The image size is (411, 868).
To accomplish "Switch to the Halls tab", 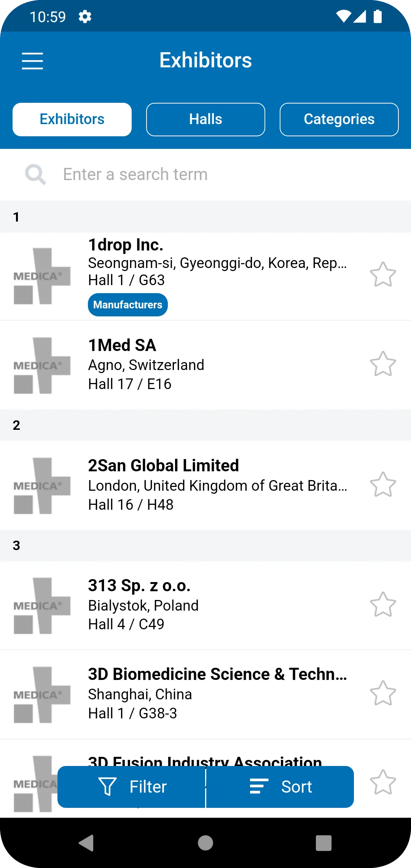I will tap(205, 120).
